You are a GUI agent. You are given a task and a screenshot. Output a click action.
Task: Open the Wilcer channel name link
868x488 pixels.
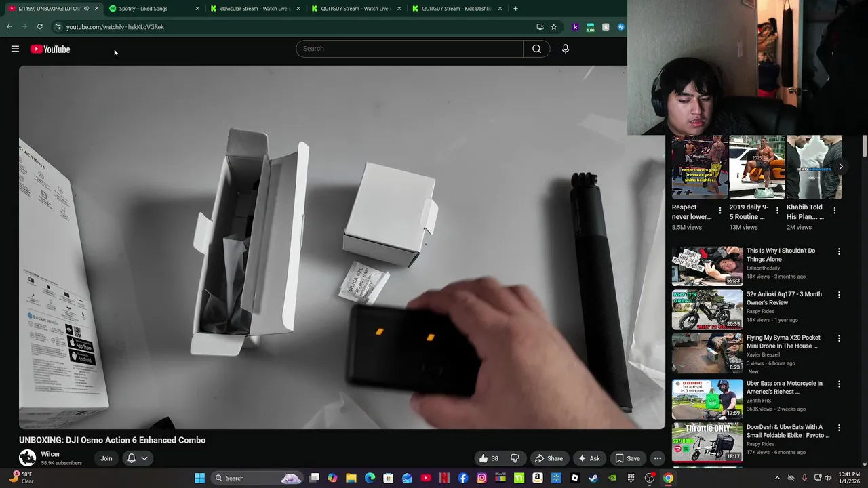[50, 454]
